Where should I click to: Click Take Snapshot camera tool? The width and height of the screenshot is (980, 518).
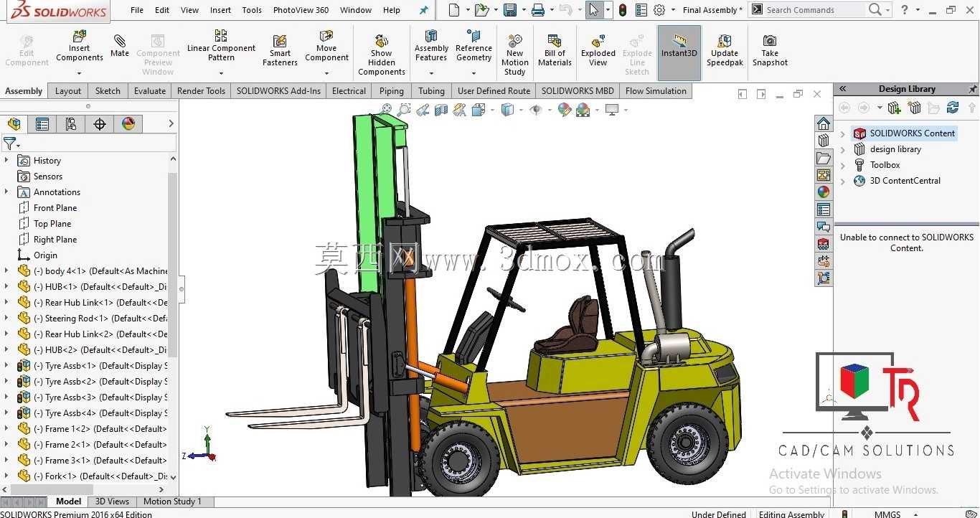770,50
